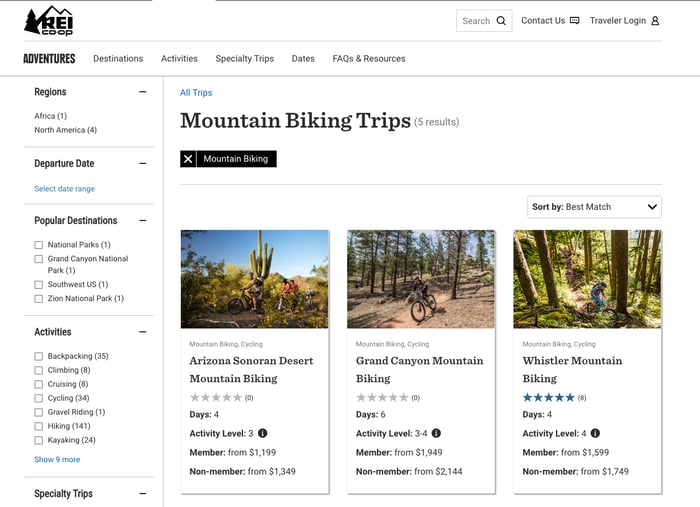Screen dimensions: 700x507
Task: Collapse the Activities filter section
Action: (143, 332)
